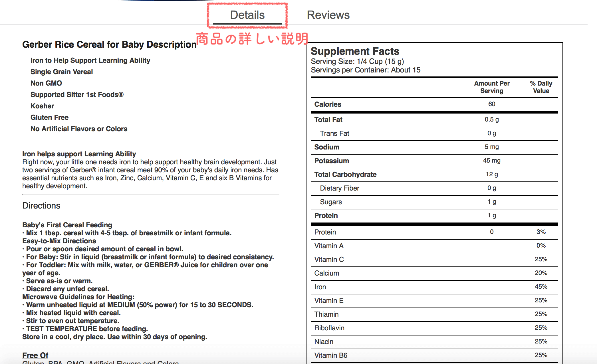Click the Vitamin A daily value 0%

click(541, 246)
